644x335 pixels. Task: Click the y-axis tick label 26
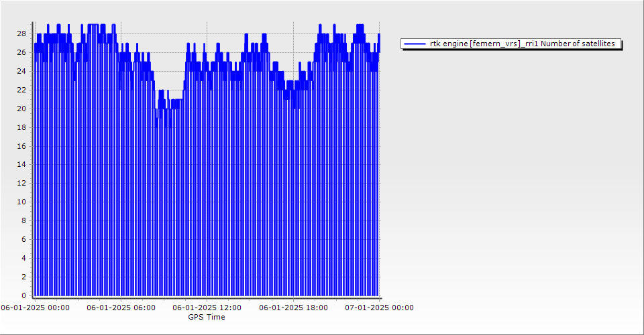21,52
